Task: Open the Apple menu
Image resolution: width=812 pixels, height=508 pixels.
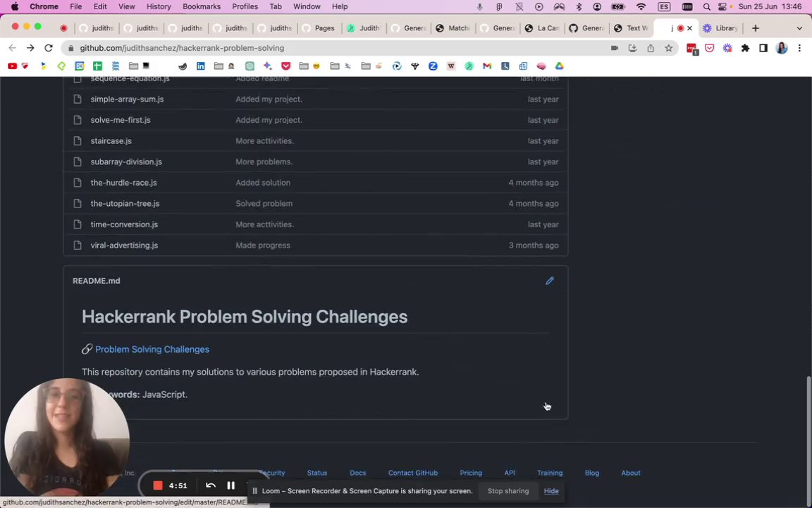Action: [x=15, y=7]
